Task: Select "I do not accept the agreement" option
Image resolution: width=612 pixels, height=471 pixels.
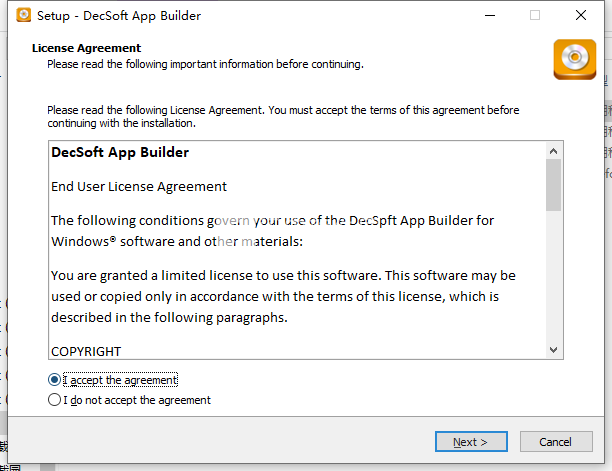Action: point(54,400)
